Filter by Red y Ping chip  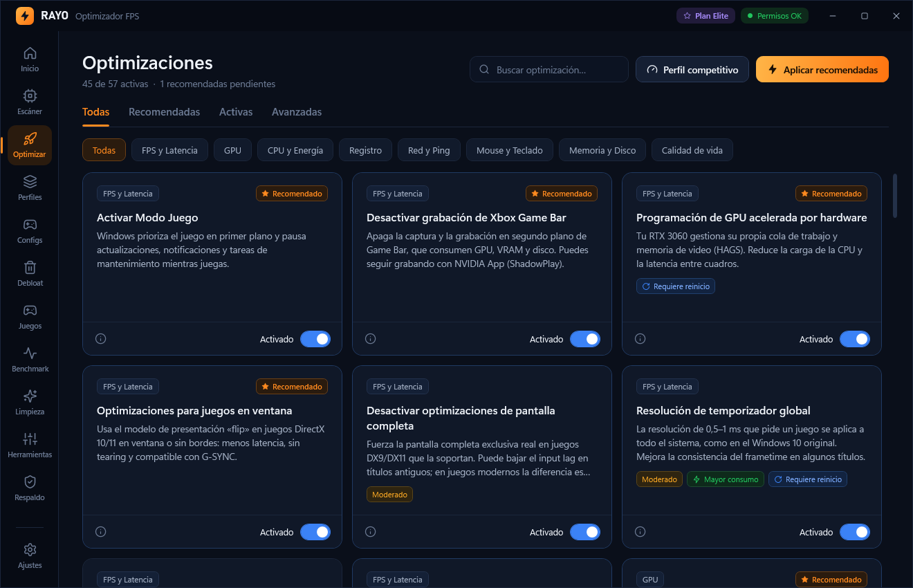(429, 150)
